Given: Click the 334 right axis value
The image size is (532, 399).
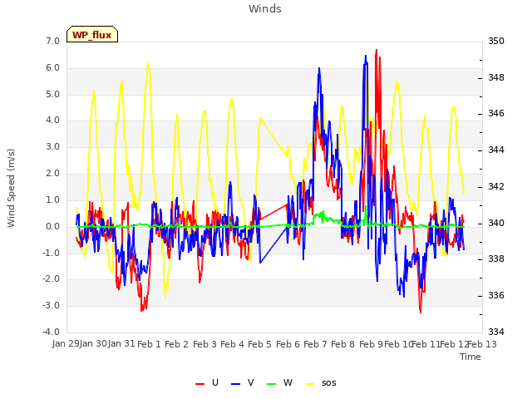Looking at the screenshot, I should point(496,332).
